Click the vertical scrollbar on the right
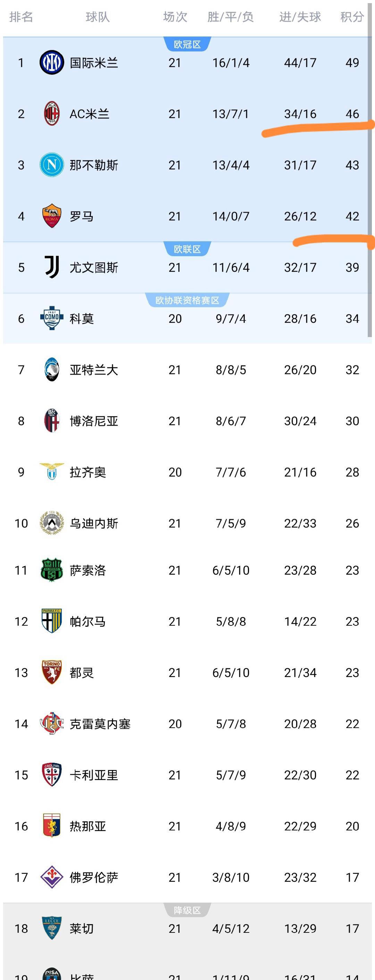 click(369, 171)
